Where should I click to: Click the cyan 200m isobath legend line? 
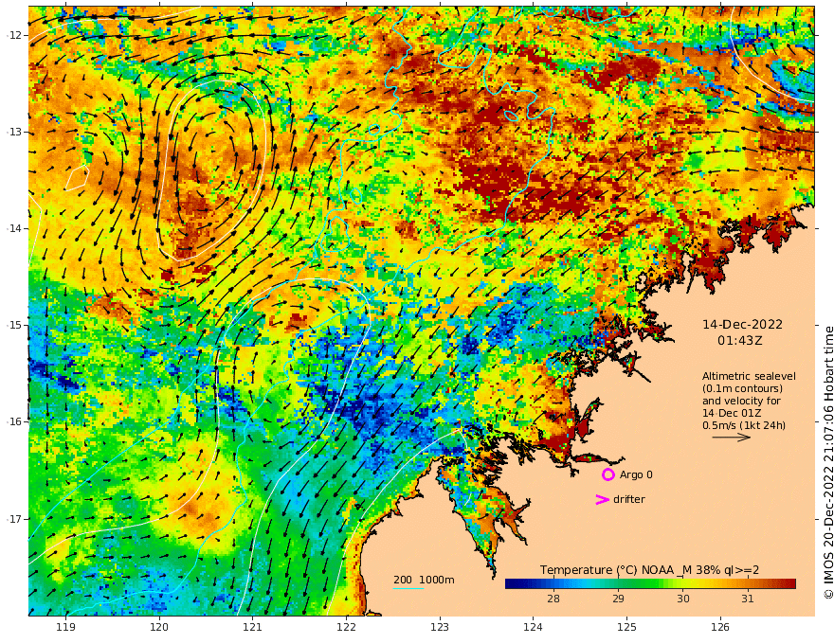(x=408, y=588)
